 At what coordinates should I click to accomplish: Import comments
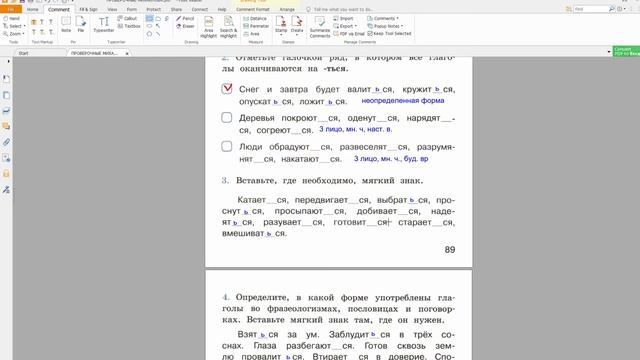(343, 18)
